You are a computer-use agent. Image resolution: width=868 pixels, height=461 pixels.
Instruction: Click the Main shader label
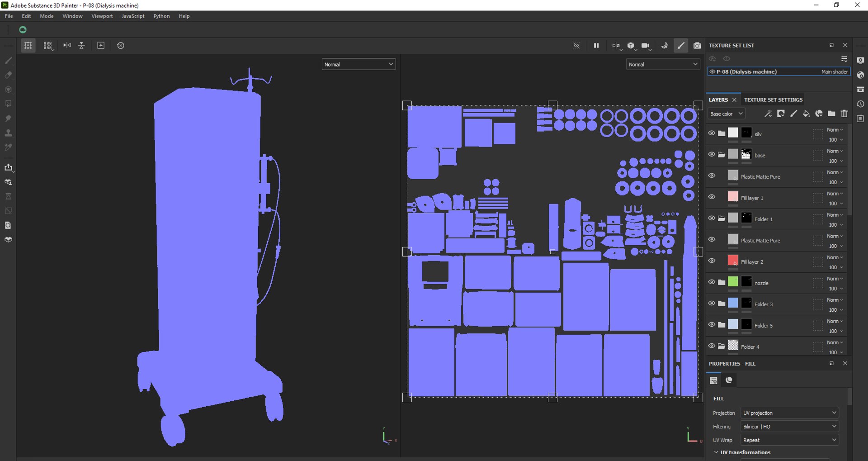pyautogui.click(x=835, y=71)
